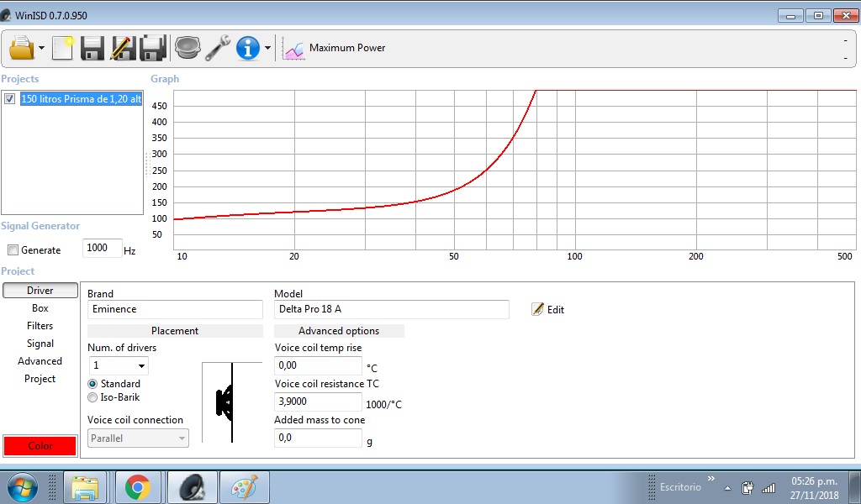Switch to the Signal tab
Image resolution: width=861 pixels, height=504 pixels.
click(x=40, y=344)
